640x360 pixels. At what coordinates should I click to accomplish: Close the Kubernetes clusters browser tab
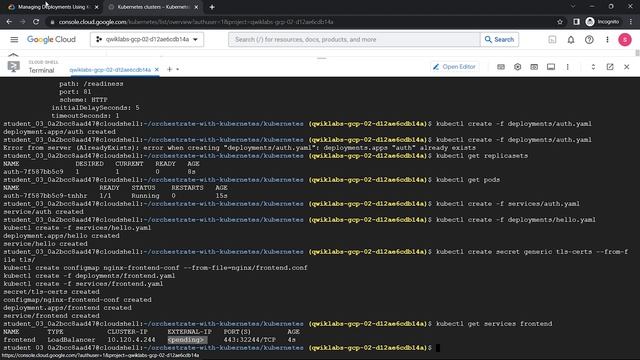pyautogui.click(x=196, y=7)
